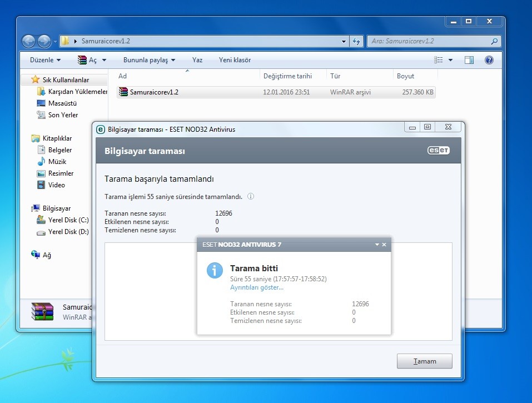Image resolution: width=532 pixels, height=403 pixels.
Task: Click the Müzik note icon
Action: [x=41, y=161]
